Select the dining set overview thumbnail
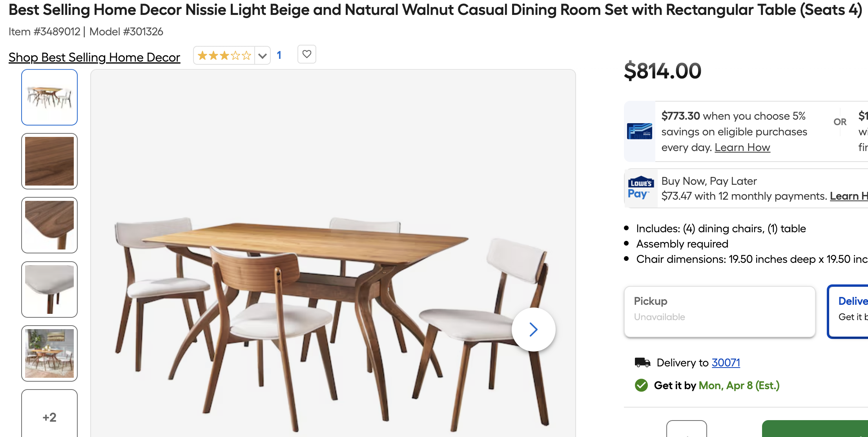This screenshot has width=868, height=437. click(49, 97)
